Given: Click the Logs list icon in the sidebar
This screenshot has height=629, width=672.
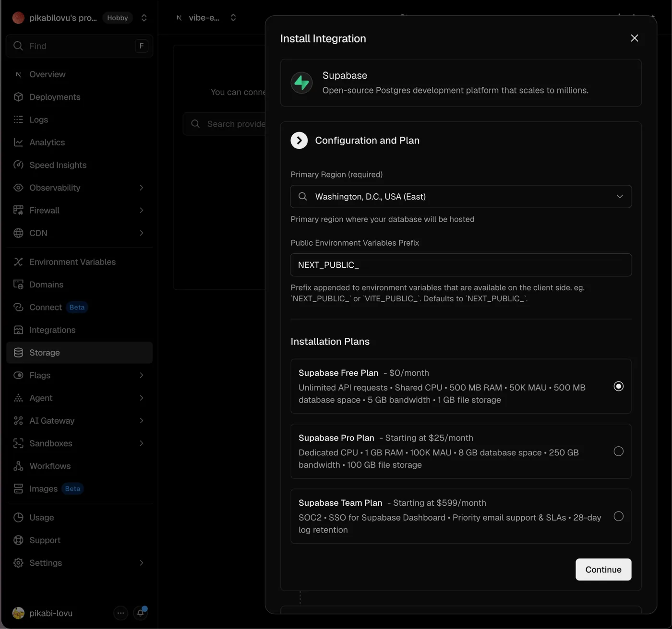Looking at the screenshot, I should 18,119.
